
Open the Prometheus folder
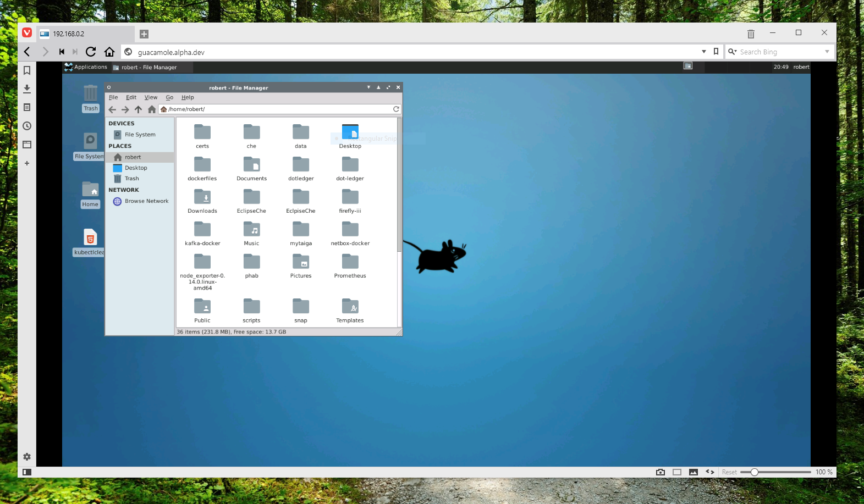tap(350, 265)
